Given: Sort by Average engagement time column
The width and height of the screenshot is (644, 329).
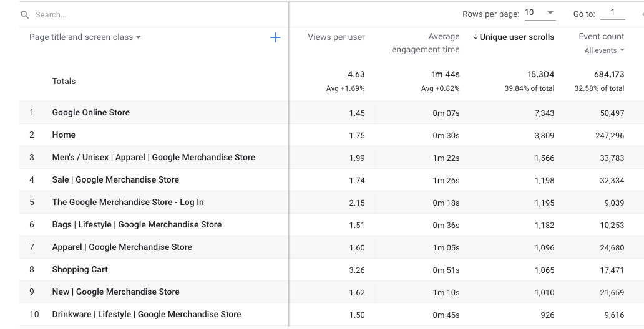Looking at the screenshot, I should point(426,43).
